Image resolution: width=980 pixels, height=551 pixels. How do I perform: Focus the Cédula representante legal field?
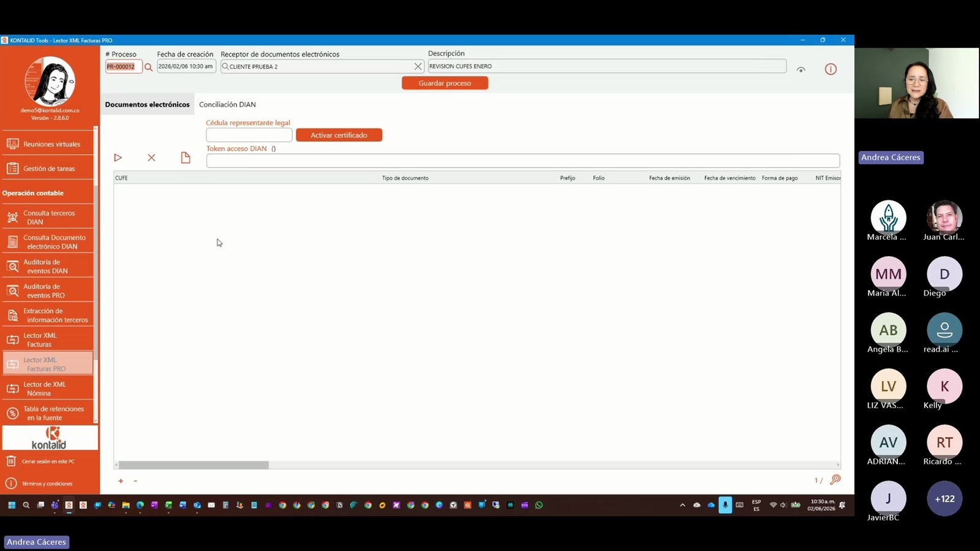249,135
